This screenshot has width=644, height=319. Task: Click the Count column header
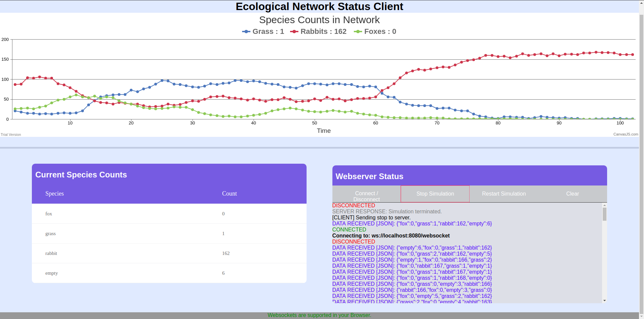click(229, 194)
